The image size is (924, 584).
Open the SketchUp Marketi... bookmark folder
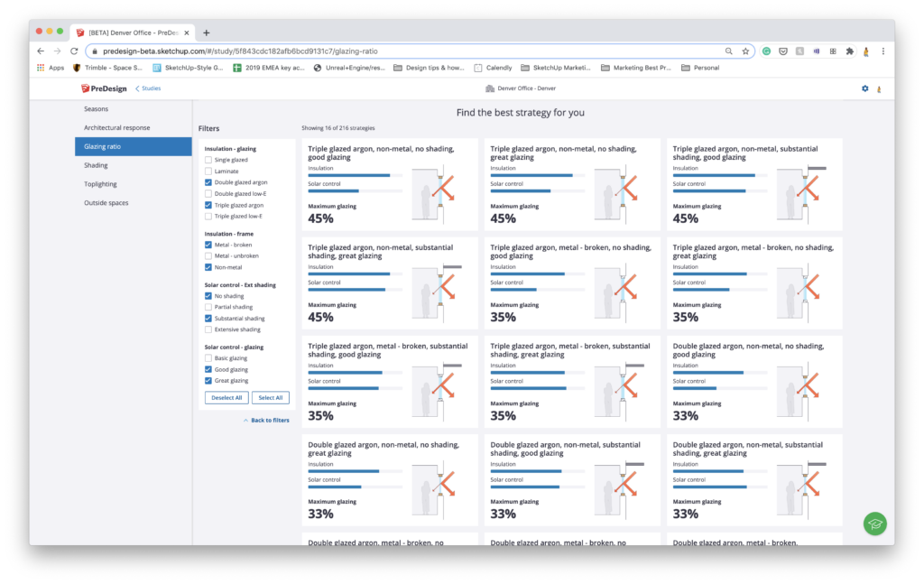click(x=556, y=68)
